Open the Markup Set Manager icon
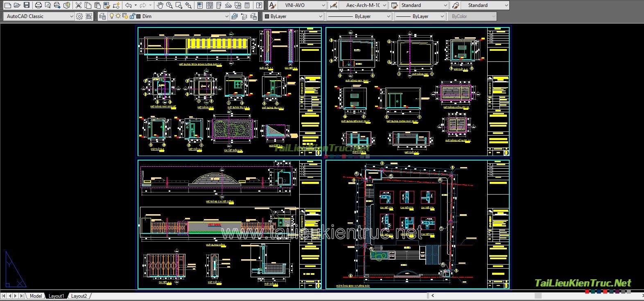This screenshot has width=644, height=301. pyautogui.click(x=238, y=5)
